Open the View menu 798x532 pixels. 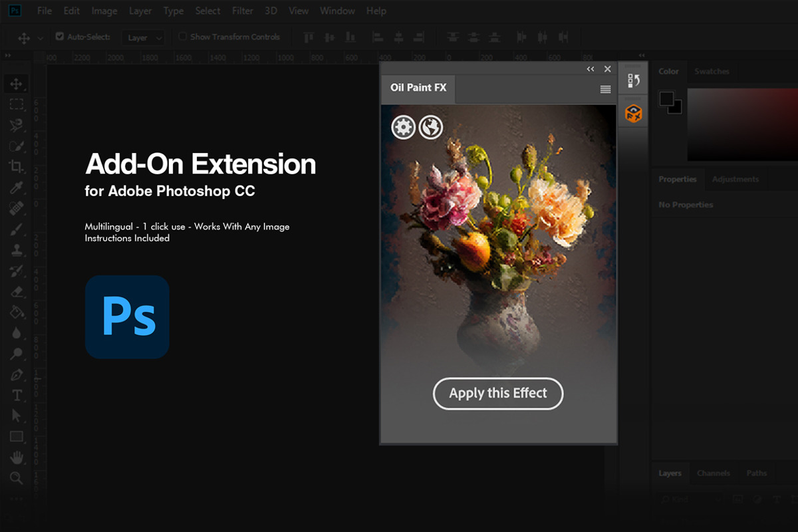(299, 11)
